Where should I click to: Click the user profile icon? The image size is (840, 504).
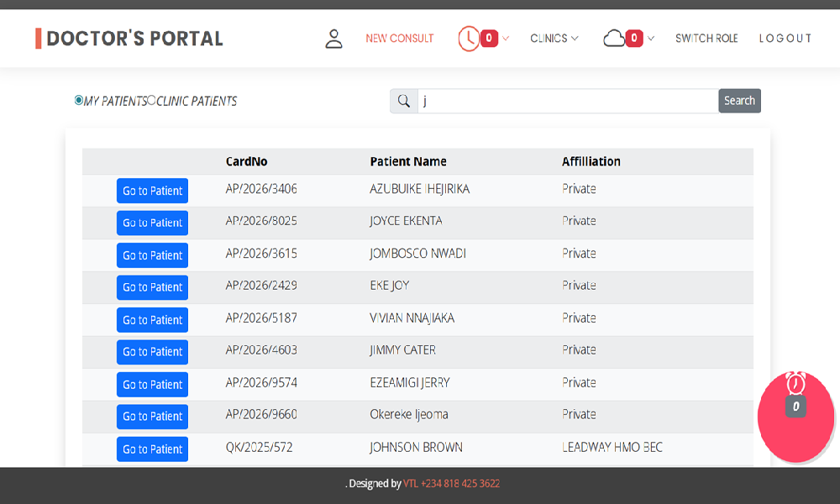[333, 39]
